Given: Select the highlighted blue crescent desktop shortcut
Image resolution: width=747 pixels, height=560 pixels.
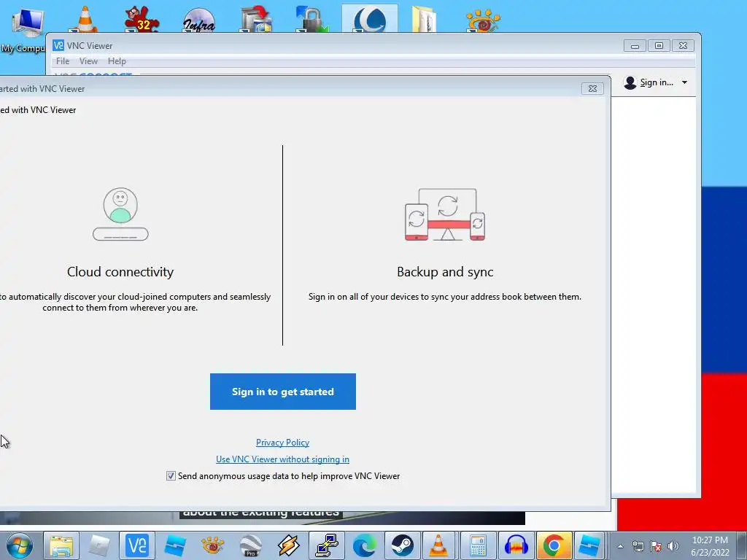Looking at the screenshot, I should (x=370, y=19).
